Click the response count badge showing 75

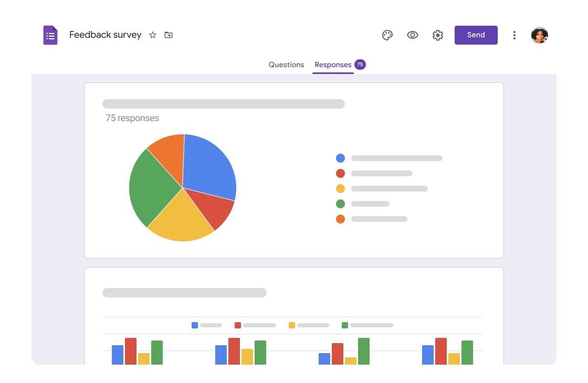point(360,64)
